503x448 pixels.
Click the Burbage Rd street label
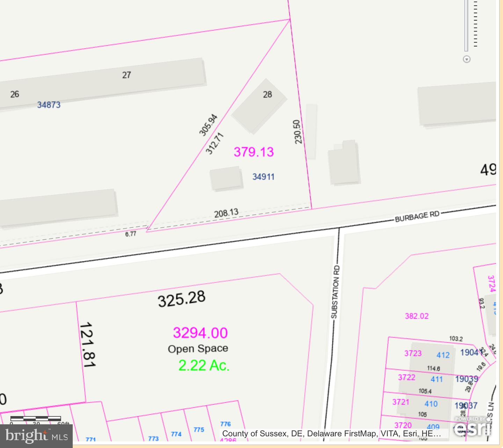417,216
